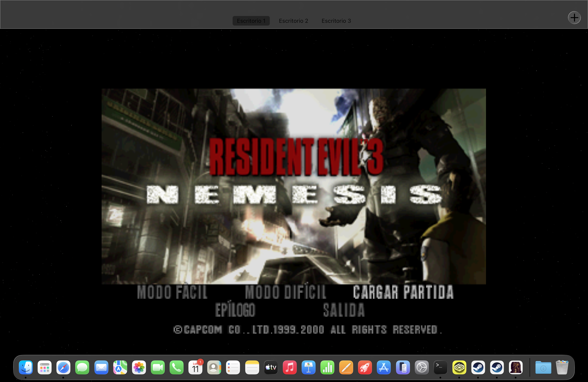Select CARGAR PARTIDA in game menu
This screenshot has width=588, height=382.
tap(403, 292)
